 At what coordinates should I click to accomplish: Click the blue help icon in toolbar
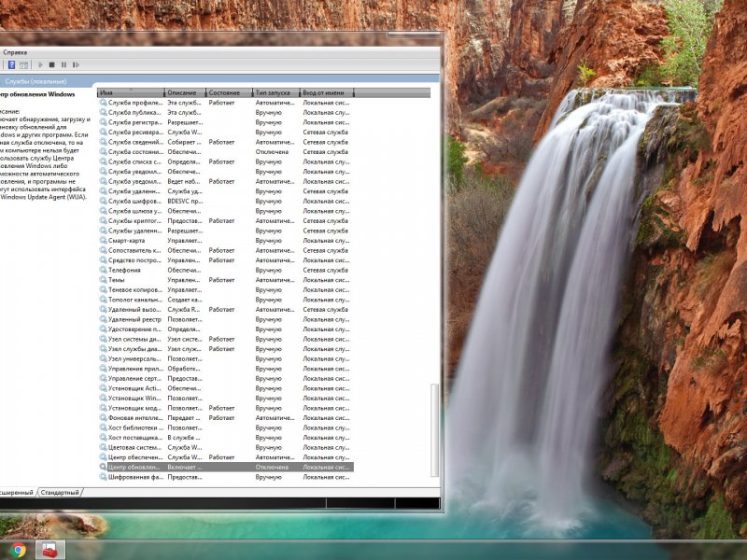[11, 64]
